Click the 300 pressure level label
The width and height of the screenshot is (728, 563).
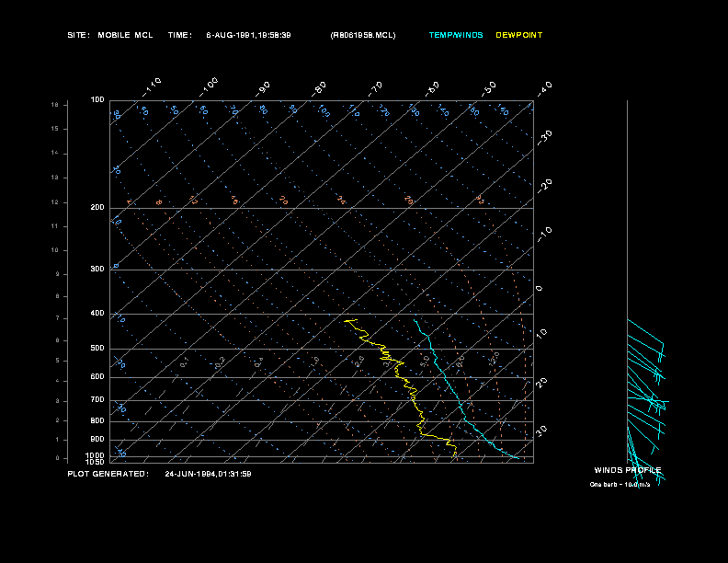click(x=97, y=269)
